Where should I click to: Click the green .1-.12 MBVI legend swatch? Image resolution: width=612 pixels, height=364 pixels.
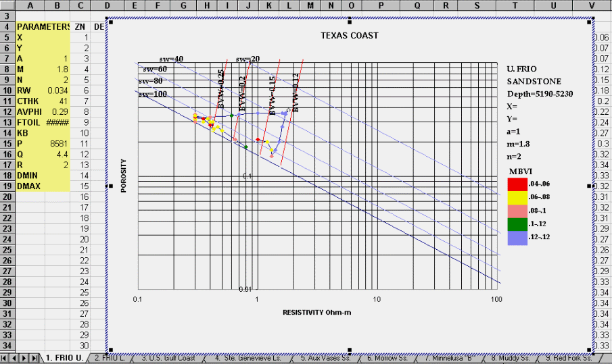[516, 224]
